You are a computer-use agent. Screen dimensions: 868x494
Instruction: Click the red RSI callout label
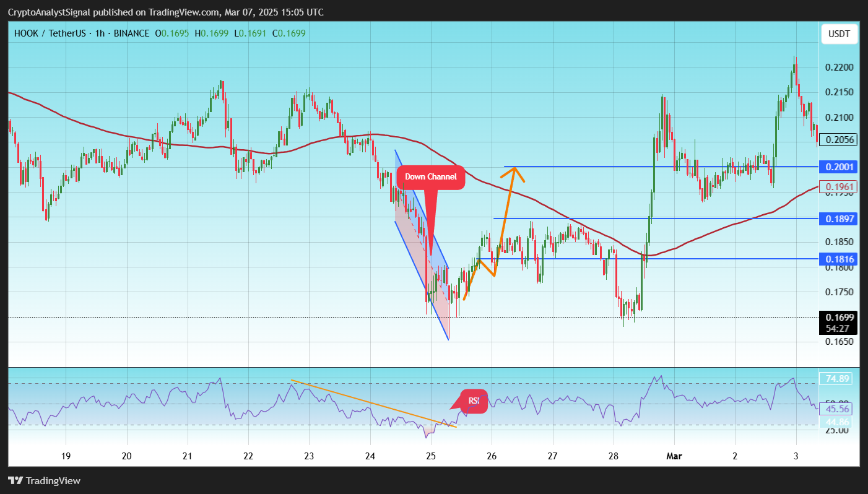[x=474, y=401]
